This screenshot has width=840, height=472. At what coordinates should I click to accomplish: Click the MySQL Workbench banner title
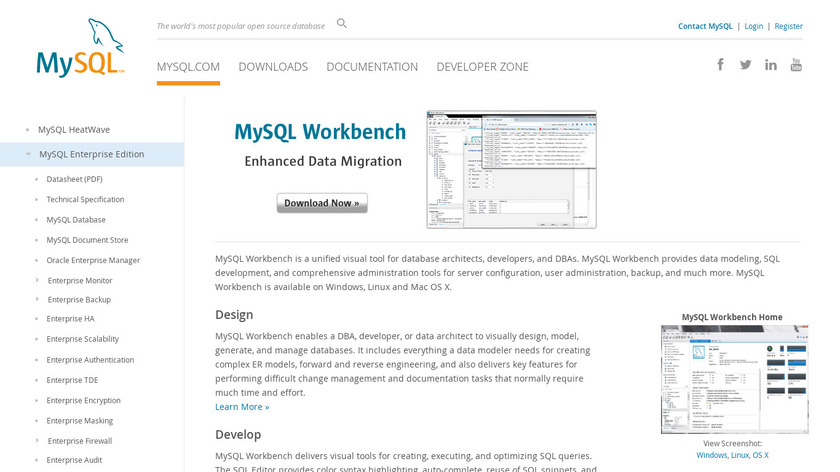320,132
